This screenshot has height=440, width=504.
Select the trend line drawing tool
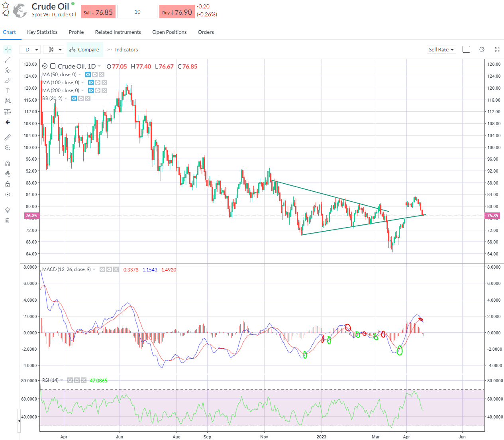click(8, 60)
